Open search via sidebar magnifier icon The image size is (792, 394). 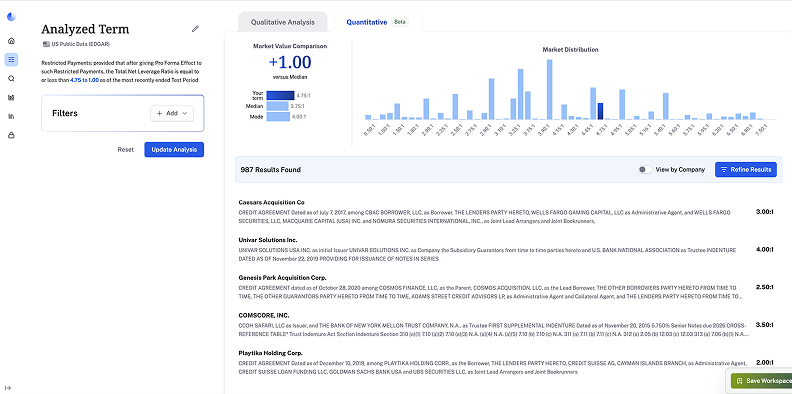[x=11, y=78]
